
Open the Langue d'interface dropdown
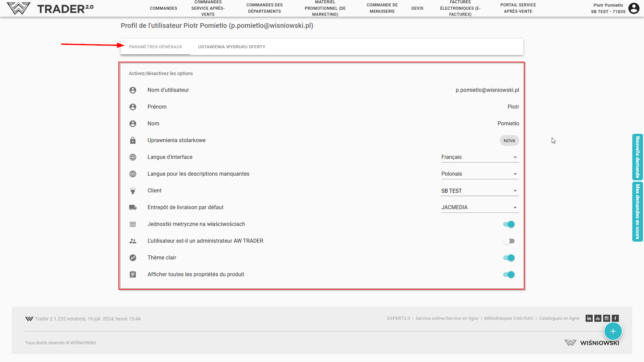click(x=480, y=157)
